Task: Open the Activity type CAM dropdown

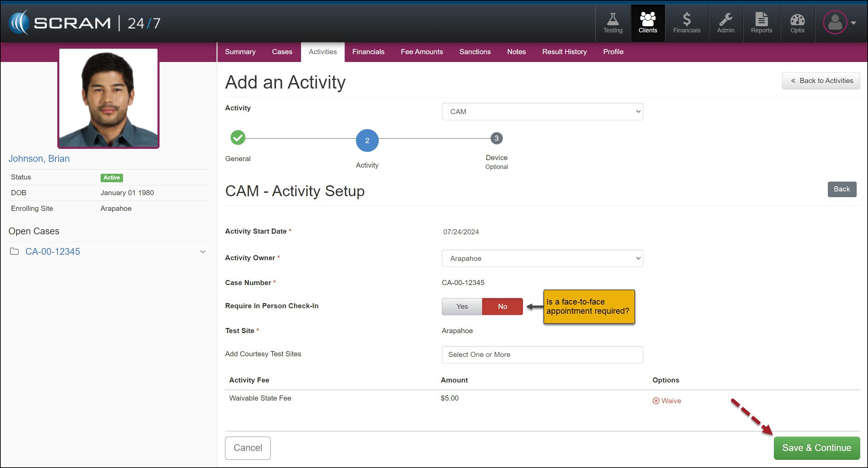Action: tap(542, 112)
